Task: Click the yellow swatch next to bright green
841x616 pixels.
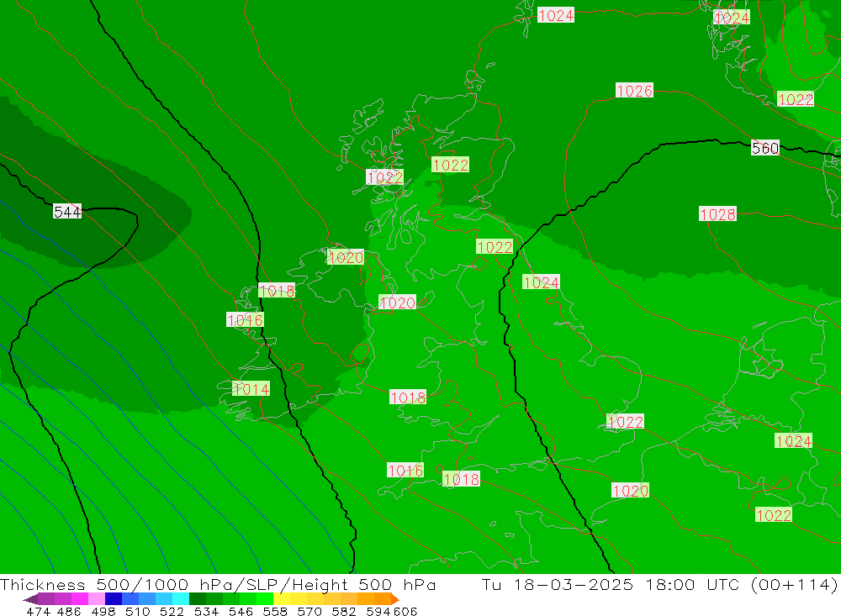Action: [x=282, y=599]
